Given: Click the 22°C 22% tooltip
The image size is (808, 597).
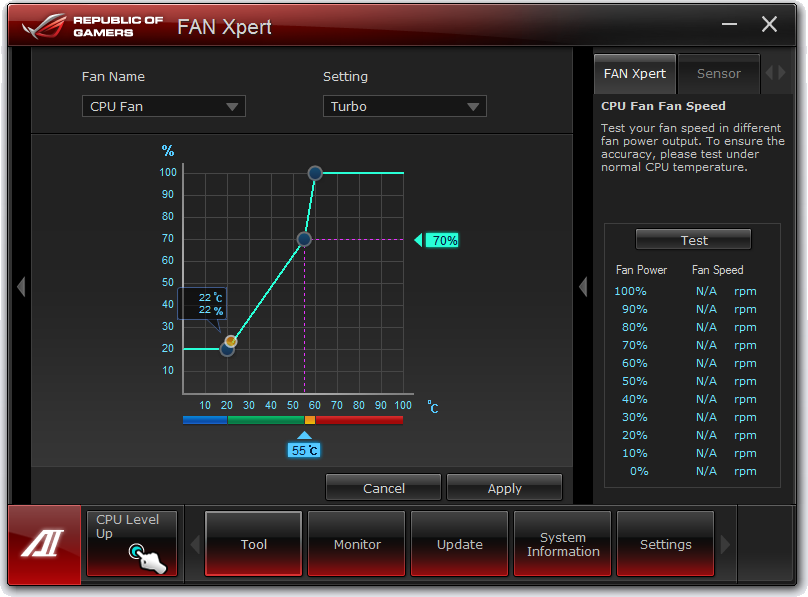Looking at the screenshot, I should click(x=202, y=304).
